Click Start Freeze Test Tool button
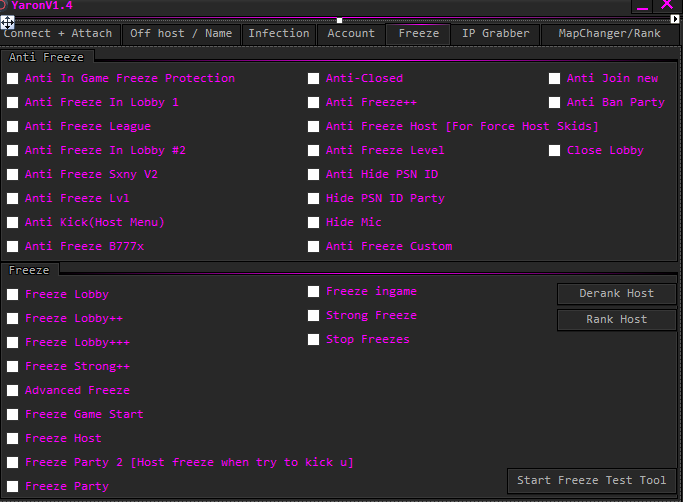Image resolution: width=683 pixels, height=502 pixels. 591,481
